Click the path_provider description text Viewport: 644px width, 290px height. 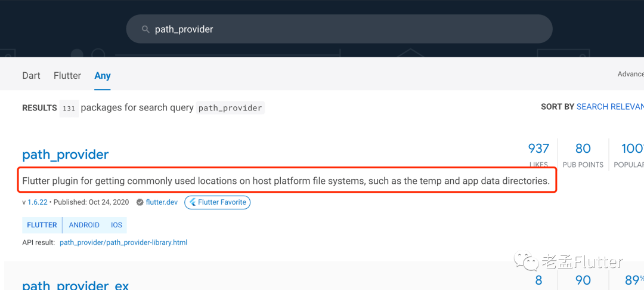[x=286, y=180]
